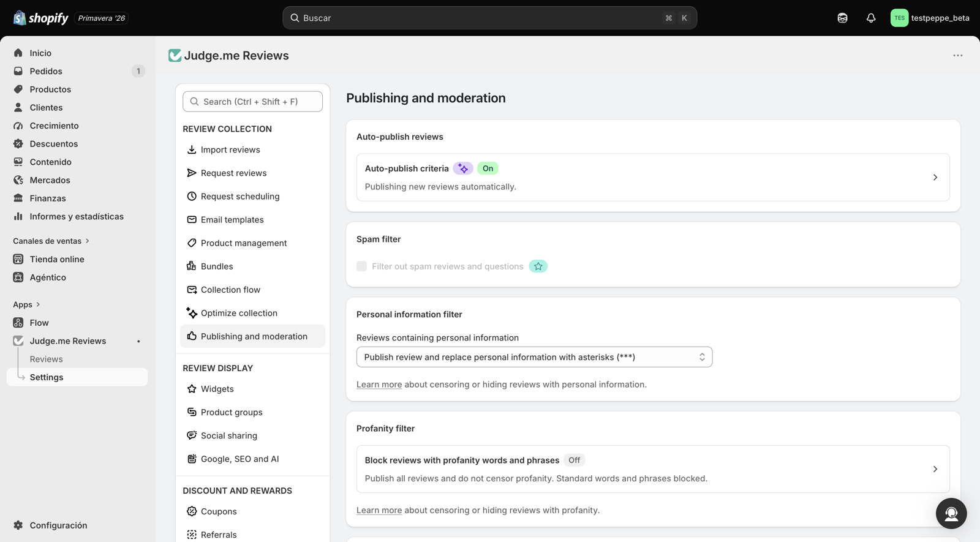
Task: Click the Optimize collection sparkle icon
Action: tap(192, 313)
